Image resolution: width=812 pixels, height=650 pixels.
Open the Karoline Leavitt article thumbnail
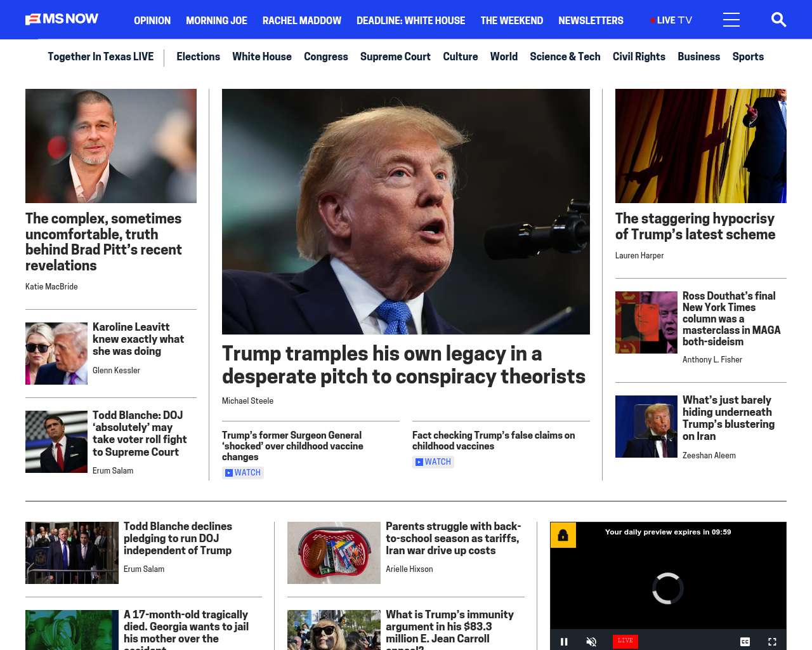56,354
